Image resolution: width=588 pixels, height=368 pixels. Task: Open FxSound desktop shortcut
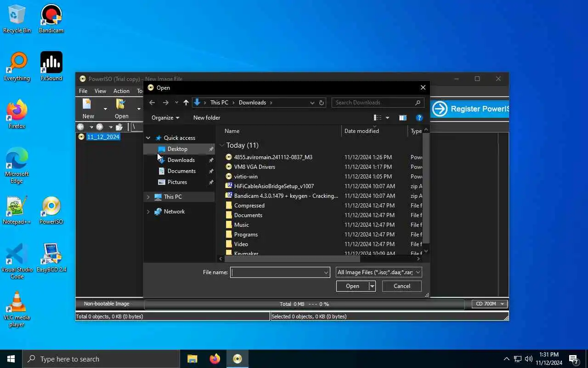pyautogui.click(x=51, y=67)
